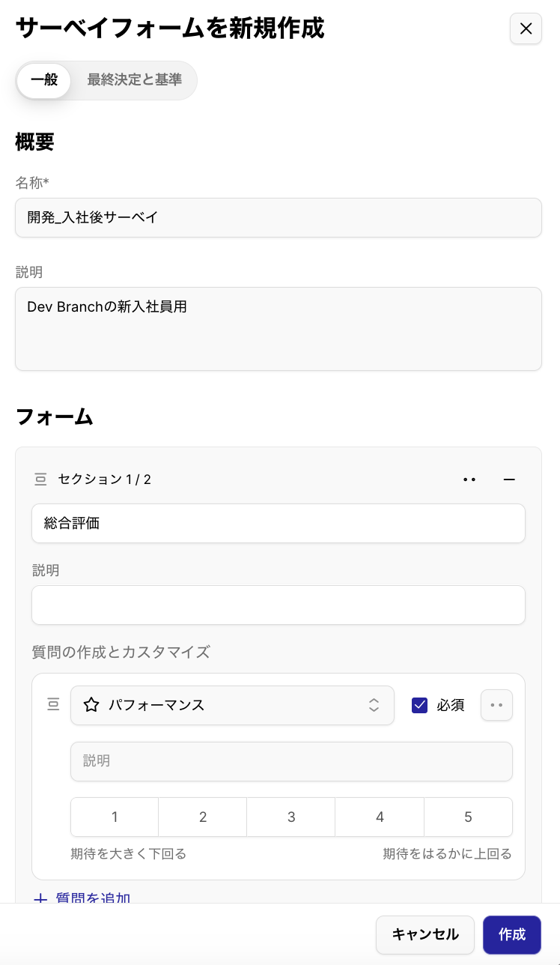Click the 作成 button
The width and height of the screenshot is (560, 965).
coord(512,934)
